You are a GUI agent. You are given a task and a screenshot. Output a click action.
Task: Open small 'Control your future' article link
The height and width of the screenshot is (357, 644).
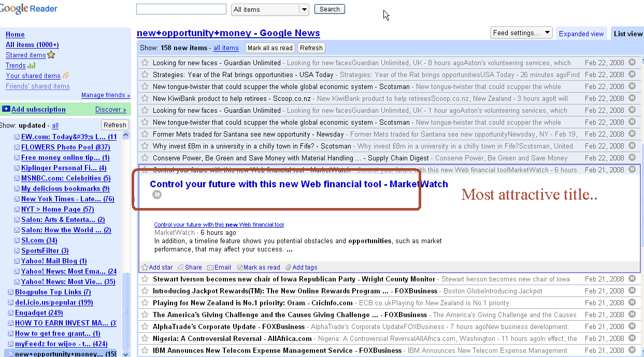click(x=219, y=225)
